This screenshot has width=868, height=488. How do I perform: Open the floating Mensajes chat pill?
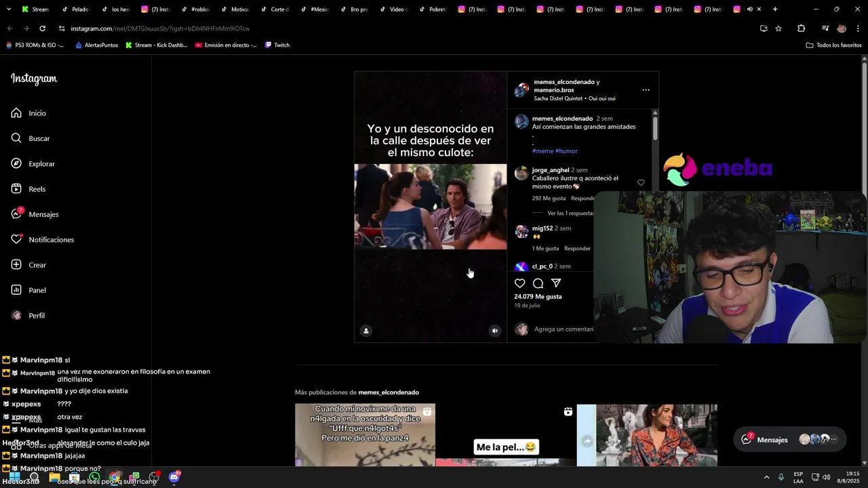point(789,439)
